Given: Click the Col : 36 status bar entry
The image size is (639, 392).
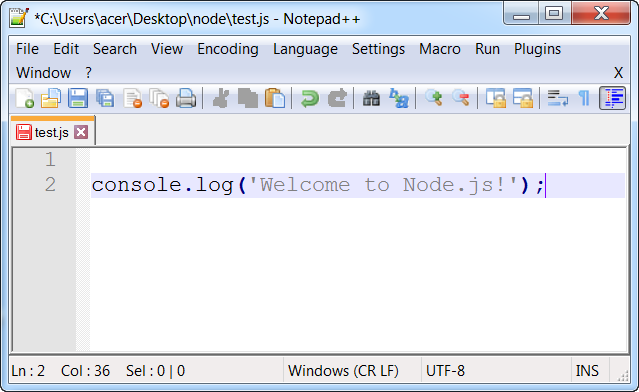Looking at the screenshot, I should pyautogui.click(x=85, y=371).
